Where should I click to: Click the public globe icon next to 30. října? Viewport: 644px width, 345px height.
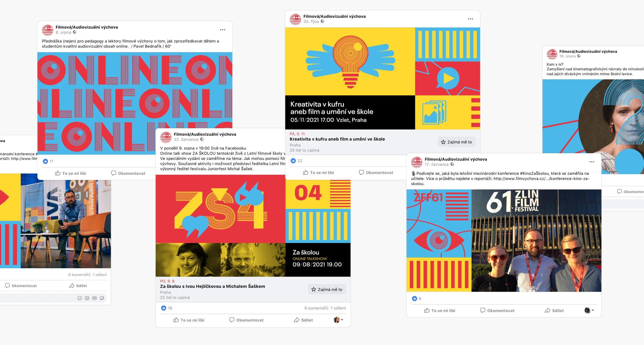pyautogui.click(x=322, y=21)
